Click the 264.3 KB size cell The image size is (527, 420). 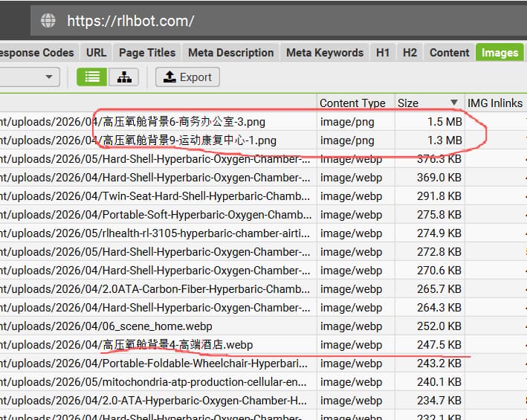(430, 308)
